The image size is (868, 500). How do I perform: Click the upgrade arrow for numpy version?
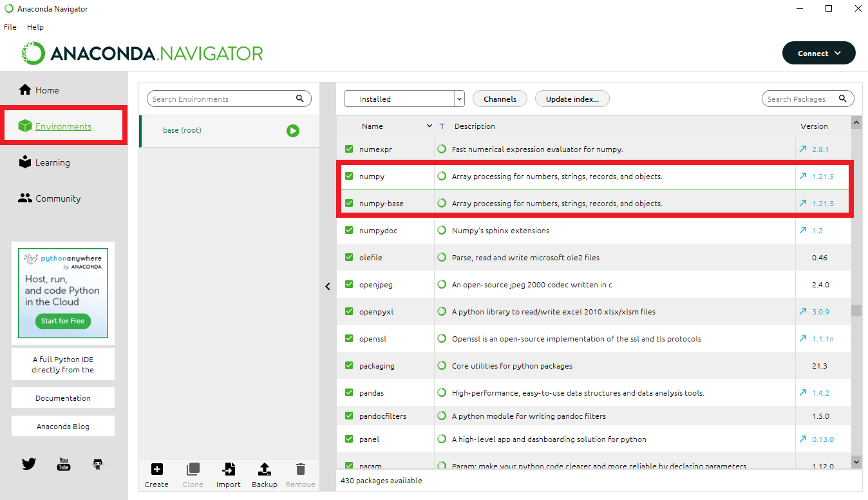click(803, 176)
